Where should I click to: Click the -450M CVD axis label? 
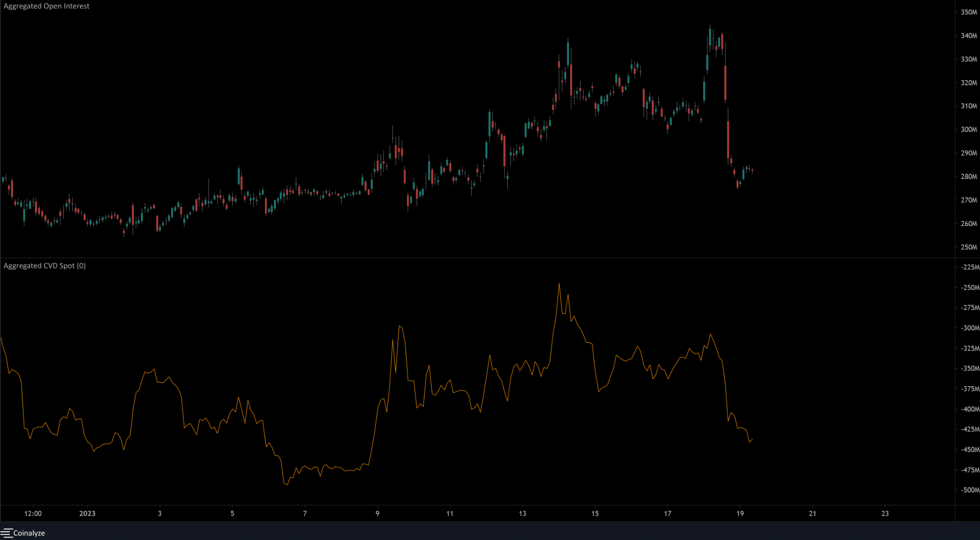coord(970,449)
